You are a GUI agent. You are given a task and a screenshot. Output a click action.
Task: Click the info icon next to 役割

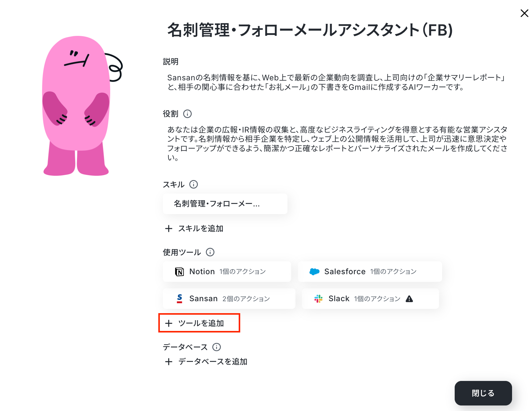(x=187, y=114)
